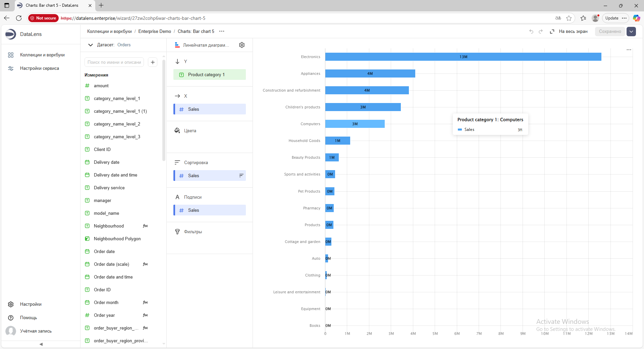Image resolution: width=644 pixels, height=349 pixels.
Task: Click the Electronics bar in chart
Action: tap(463, 57)
